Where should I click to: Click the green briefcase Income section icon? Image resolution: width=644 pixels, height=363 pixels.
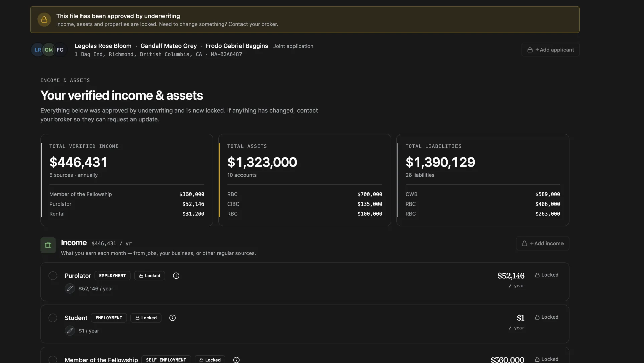coord(48,245)
